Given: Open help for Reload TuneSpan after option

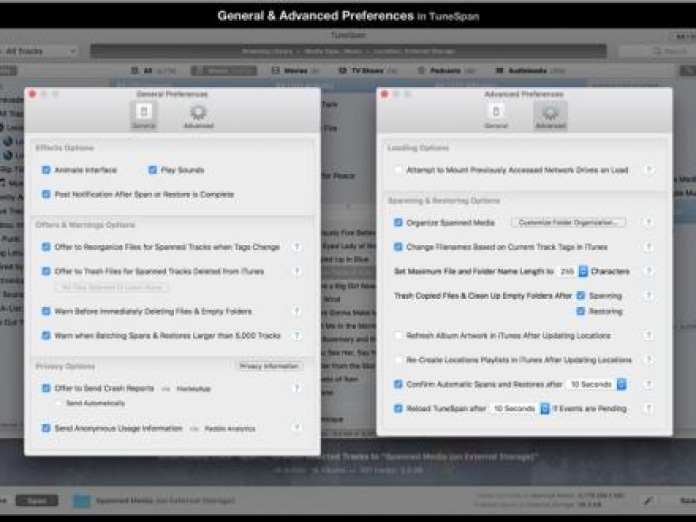Looking at the screenshot, I should point(649,408).
